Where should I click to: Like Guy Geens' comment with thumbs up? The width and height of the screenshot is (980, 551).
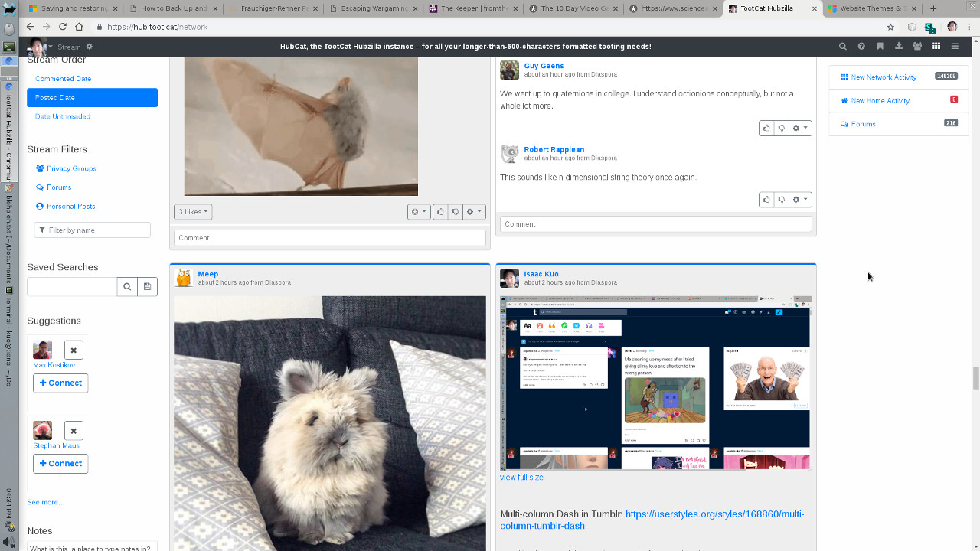pyautogui.click(x=766, y=128)
